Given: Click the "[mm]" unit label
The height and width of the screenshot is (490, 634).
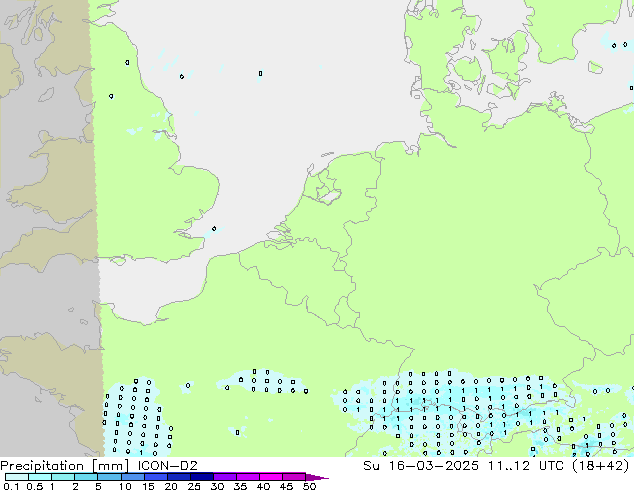Looking at the screenshot, I should [110, 466].
